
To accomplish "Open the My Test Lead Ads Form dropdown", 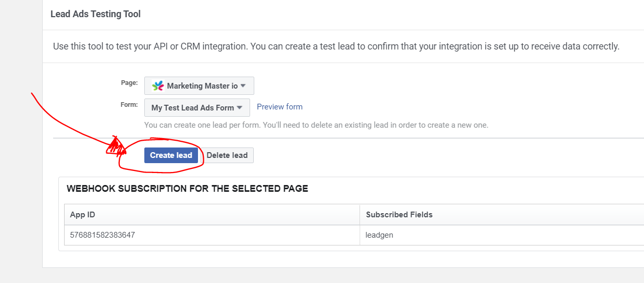I will tap(197, 107).
